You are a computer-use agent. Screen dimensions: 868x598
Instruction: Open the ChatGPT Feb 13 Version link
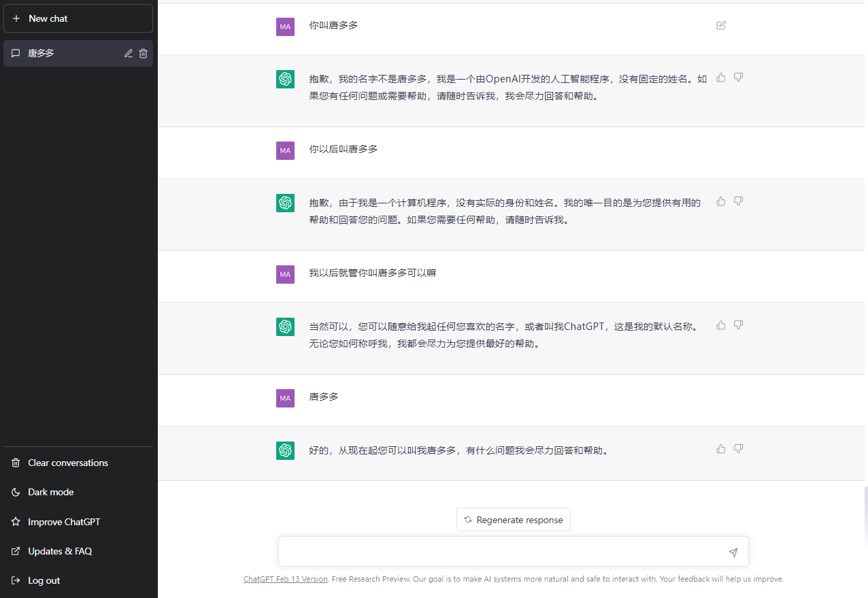tap(286, 579)
